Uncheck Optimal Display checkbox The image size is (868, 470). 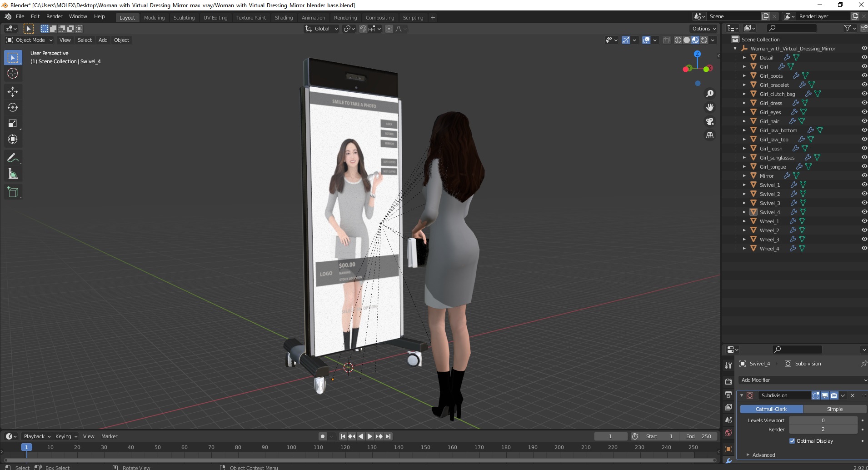click(792, 441)
